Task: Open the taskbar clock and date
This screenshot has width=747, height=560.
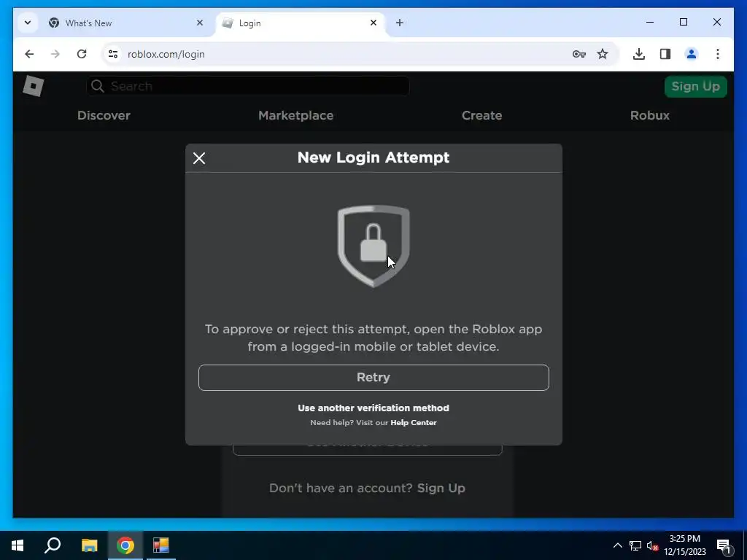Action: (x=685, y=545)
